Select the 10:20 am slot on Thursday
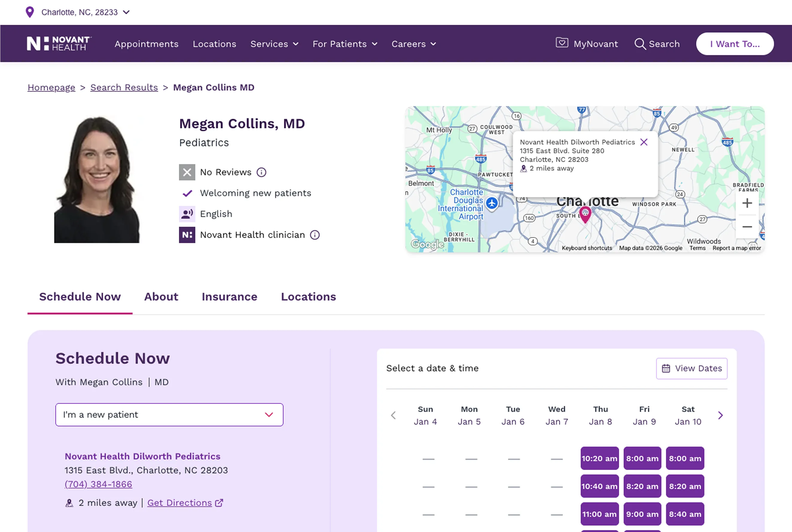Screen dimensions: 792x532 coord(599,458)
